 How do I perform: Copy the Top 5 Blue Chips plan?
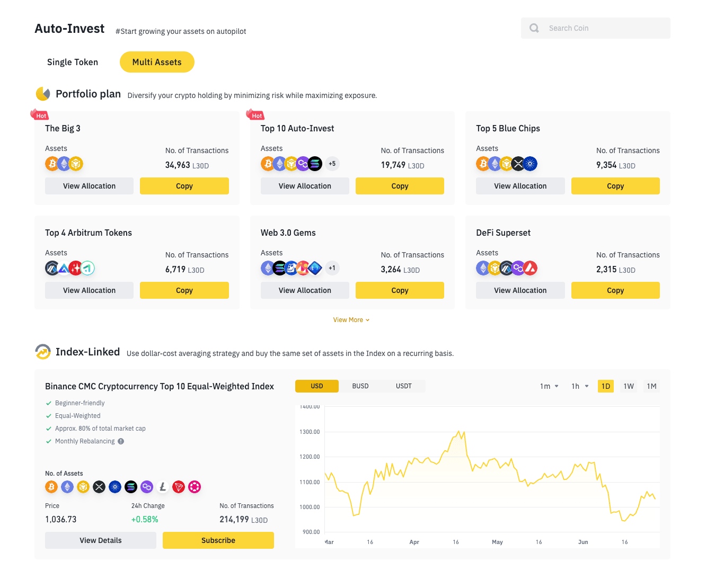click(615, 186)
